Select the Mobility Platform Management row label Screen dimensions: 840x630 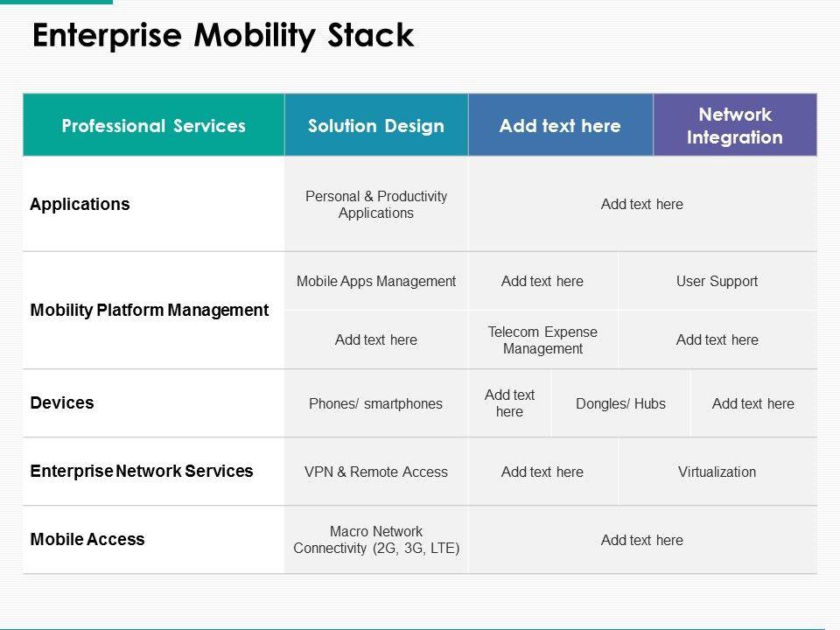[x=150, y=310]
